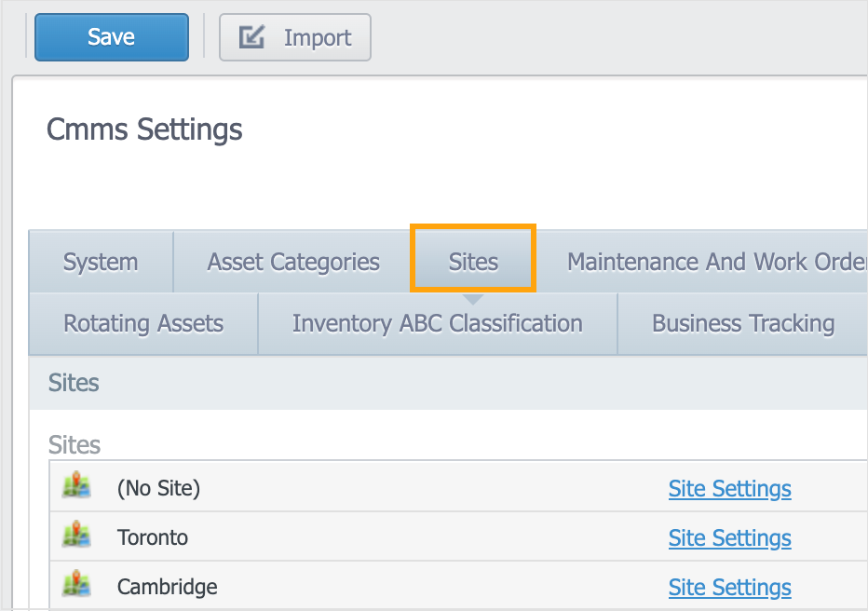Screen dimensions: 868x611
Task: Open the Business Tracking tab
Action: pyautogui.click(x=742, y=324)
